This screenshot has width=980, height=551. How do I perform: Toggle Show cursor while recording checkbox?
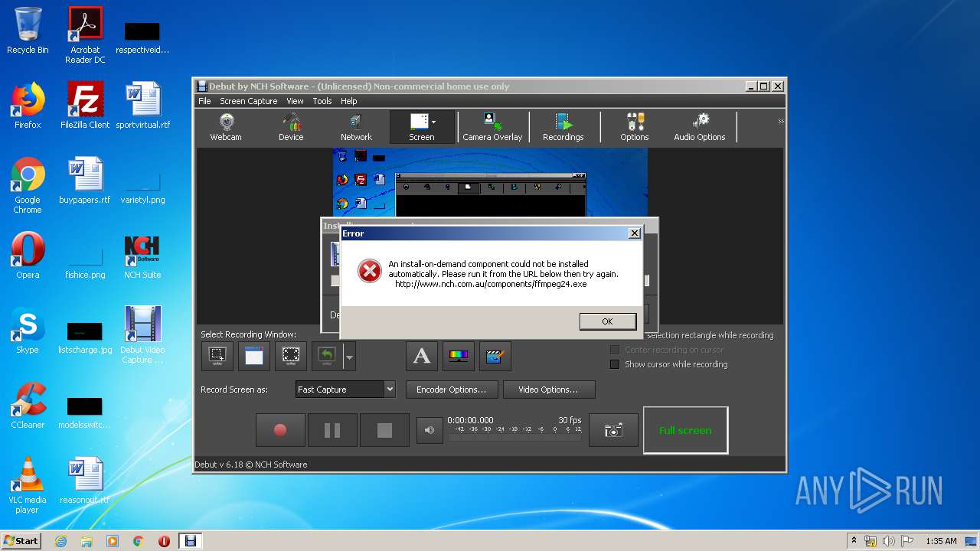click(614, 364)
